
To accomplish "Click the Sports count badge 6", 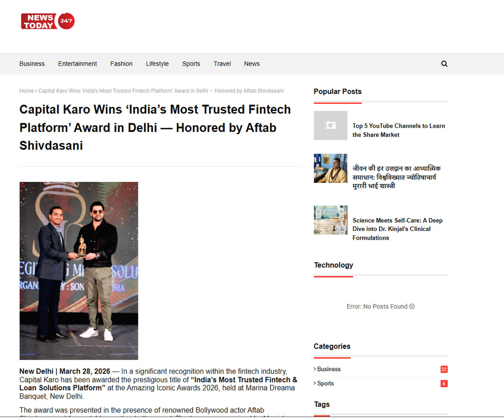I will click(444, 383).
